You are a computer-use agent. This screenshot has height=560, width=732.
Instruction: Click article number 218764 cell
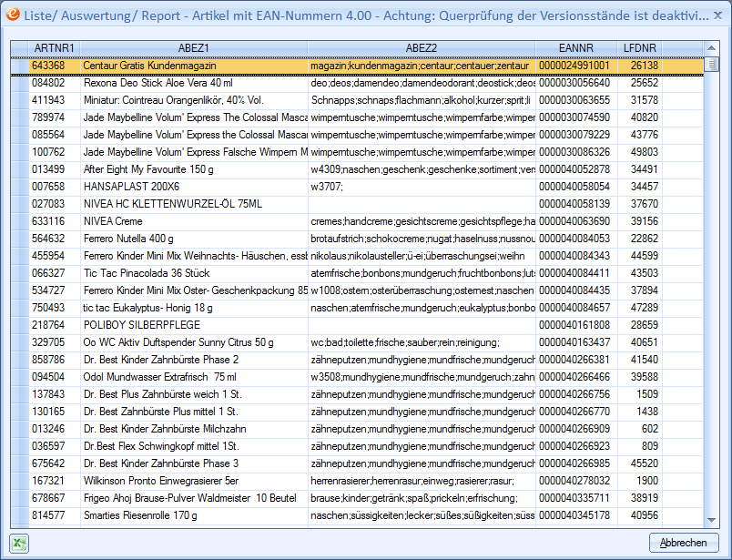pyautogui.click(x=54, y=325)
